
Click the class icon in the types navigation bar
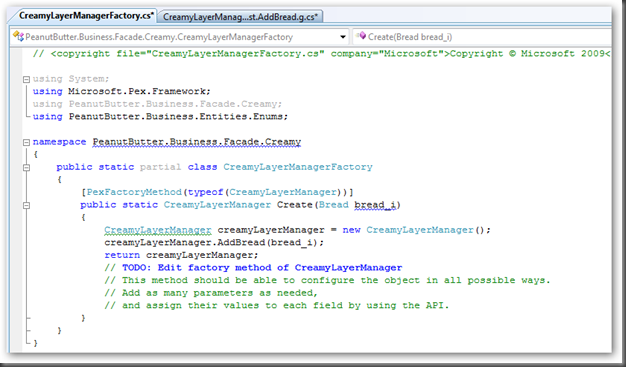point(18,37)
